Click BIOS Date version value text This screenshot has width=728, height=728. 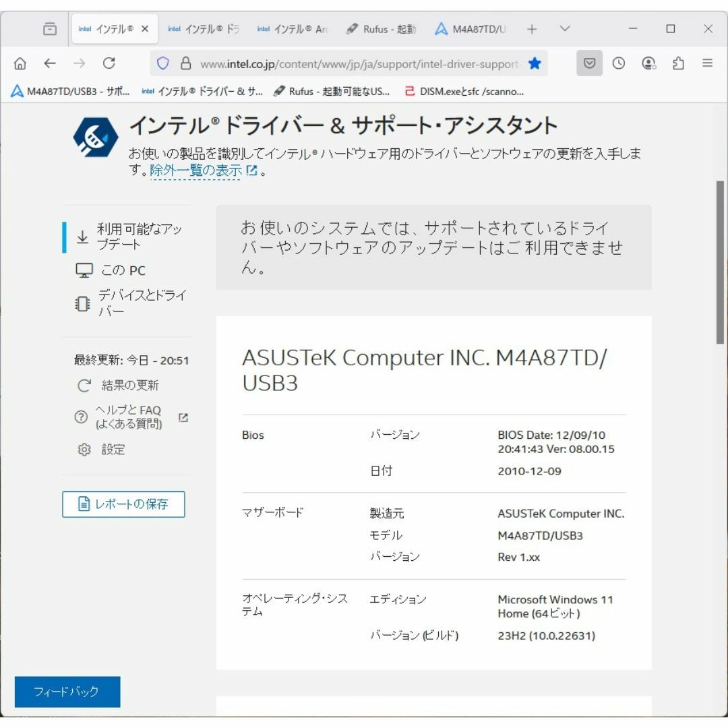point(556,442)
